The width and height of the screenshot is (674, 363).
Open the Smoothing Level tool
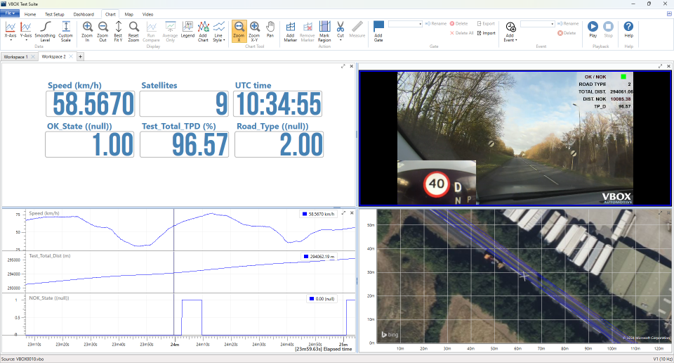point(45,31)
